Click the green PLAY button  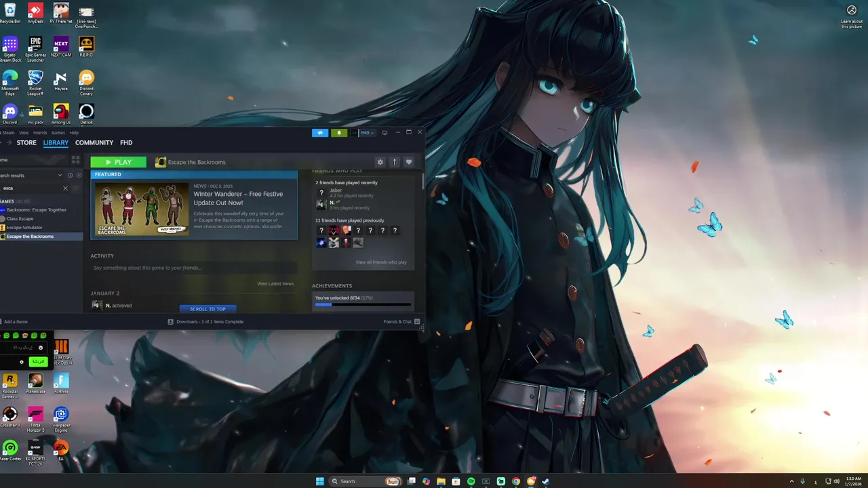click(x=118, y=162)
